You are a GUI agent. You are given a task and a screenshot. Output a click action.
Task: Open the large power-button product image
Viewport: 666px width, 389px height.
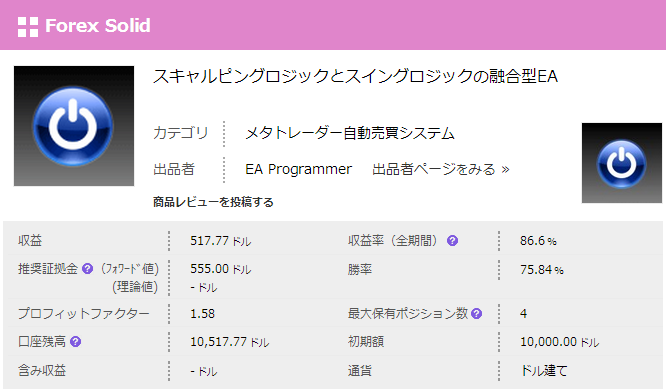click(x=74, y=126)
